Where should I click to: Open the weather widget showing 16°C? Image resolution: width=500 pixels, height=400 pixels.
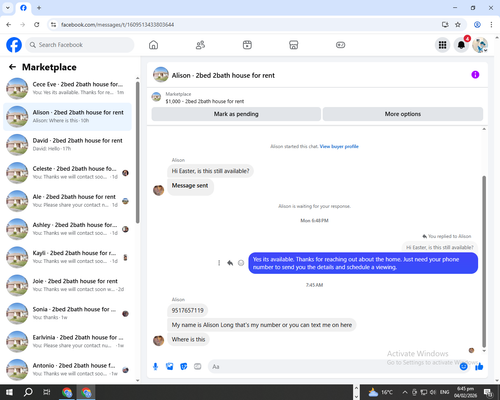point(380,392)
